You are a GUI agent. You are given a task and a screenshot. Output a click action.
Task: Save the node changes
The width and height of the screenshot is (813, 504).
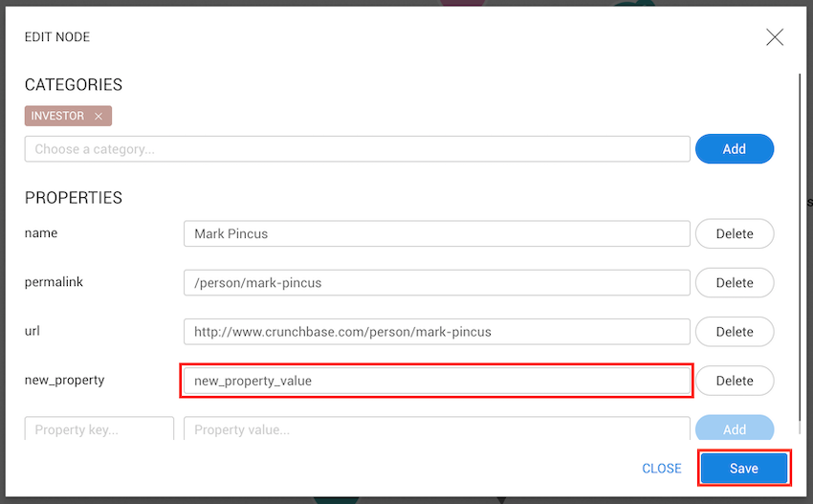(743, 469)
